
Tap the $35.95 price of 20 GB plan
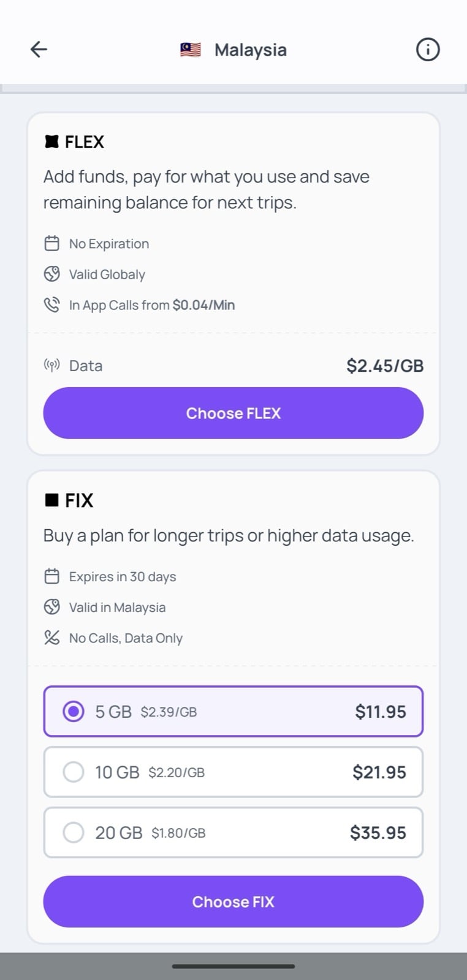(378, 833)
